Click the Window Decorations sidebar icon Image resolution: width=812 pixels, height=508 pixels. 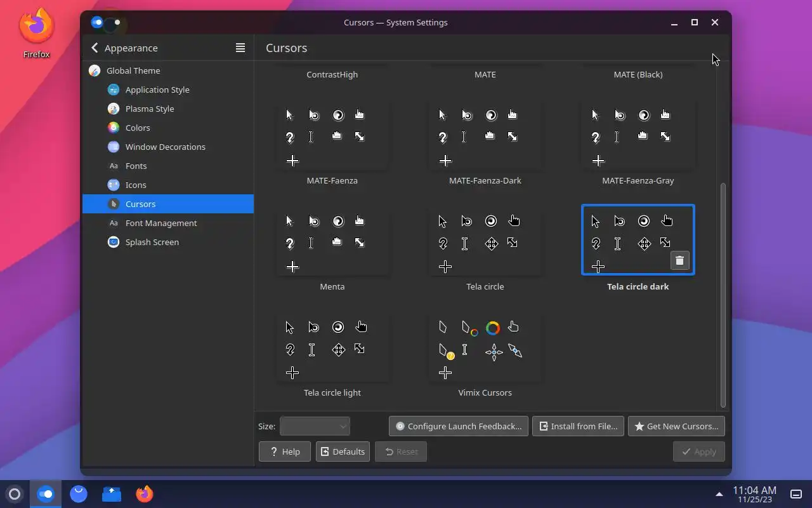(x=114, y=147)
